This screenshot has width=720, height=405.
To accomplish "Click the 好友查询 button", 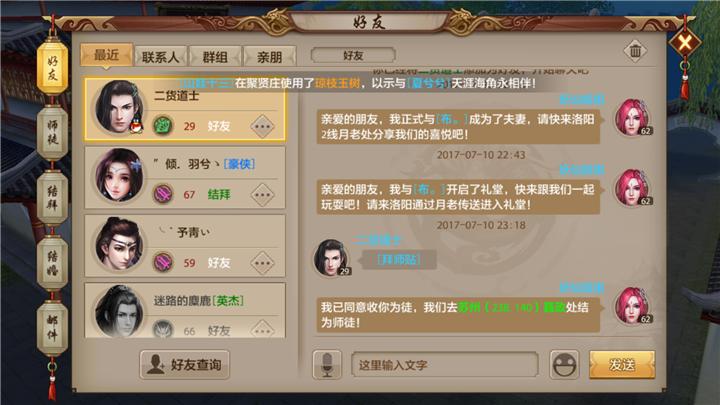I will pyautogui.click(x=185, y=365).
